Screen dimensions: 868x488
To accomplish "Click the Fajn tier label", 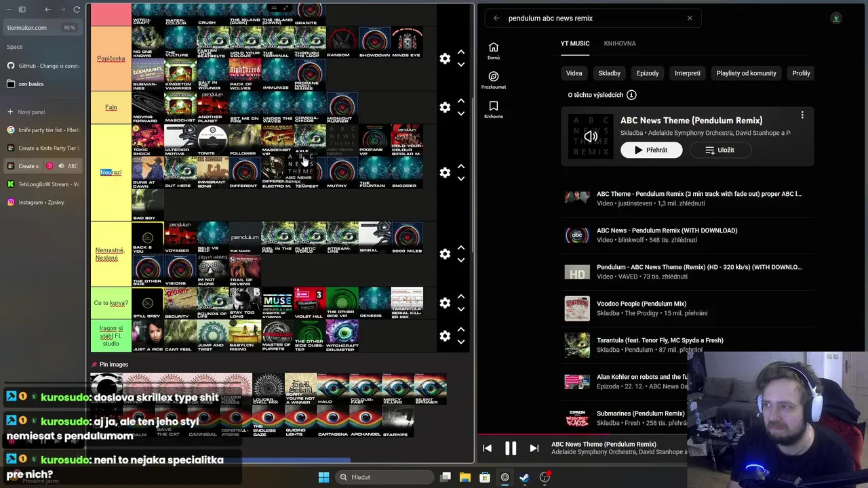I will point(111,108).
